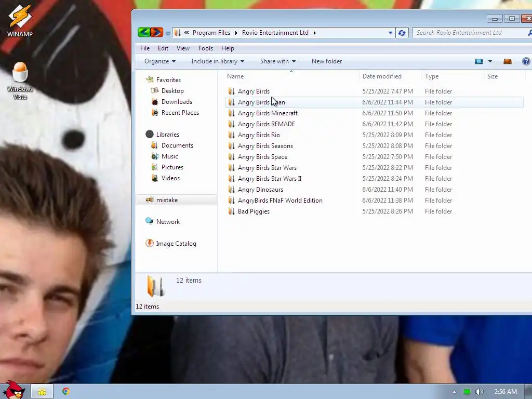The width and height of the screenshot is (532, 399).
Task: Open Downloads in Favorites
Action: point(177,102)
